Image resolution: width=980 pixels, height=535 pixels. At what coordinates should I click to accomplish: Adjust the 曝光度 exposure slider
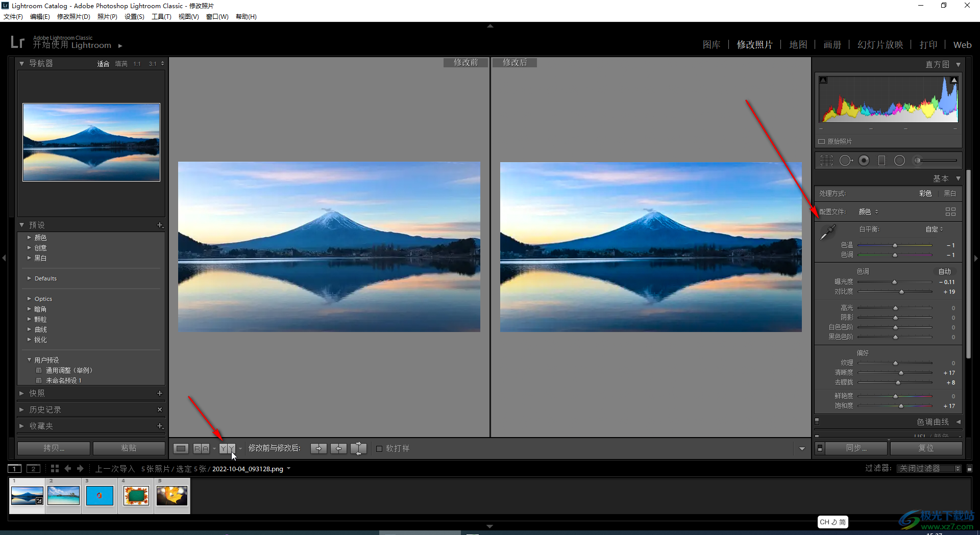coord(895,282)
